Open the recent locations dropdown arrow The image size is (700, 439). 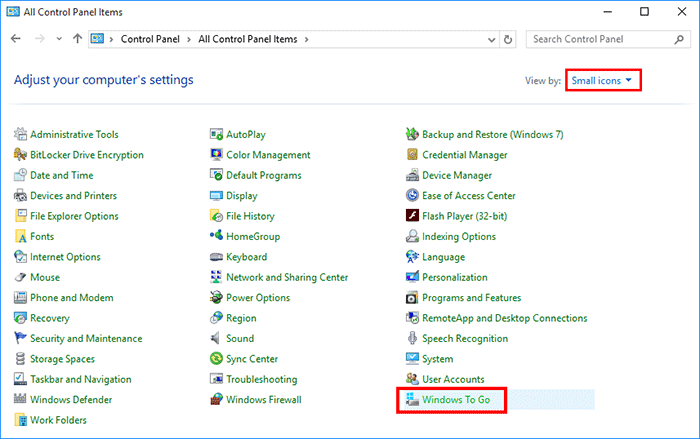pos(59,39)
